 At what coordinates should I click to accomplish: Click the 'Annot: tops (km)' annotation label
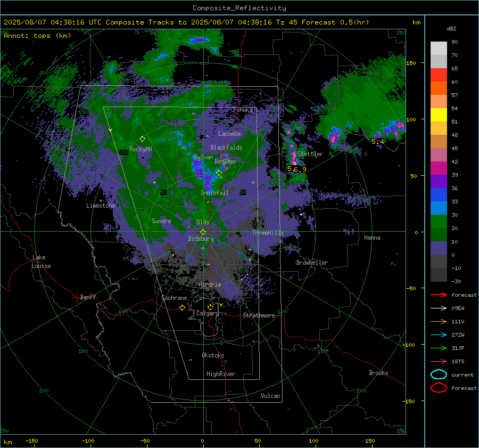(x=37, y=36)
